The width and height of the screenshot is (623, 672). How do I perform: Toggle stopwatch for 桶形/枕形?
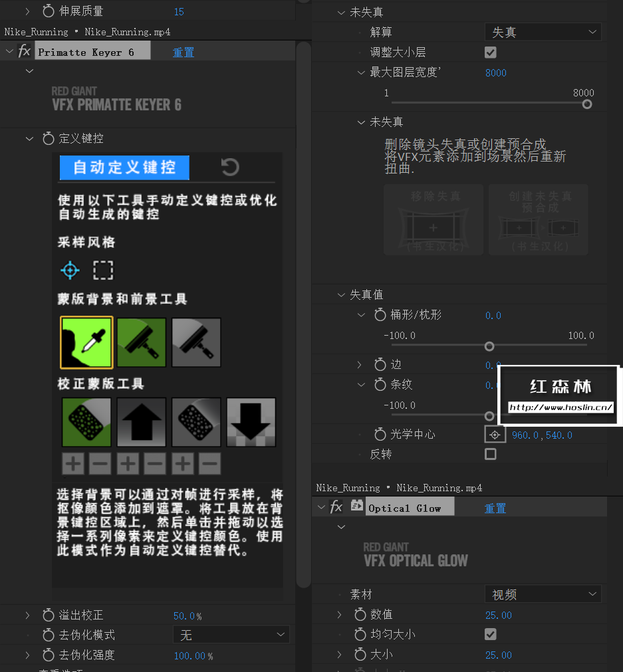click(380, 315)
